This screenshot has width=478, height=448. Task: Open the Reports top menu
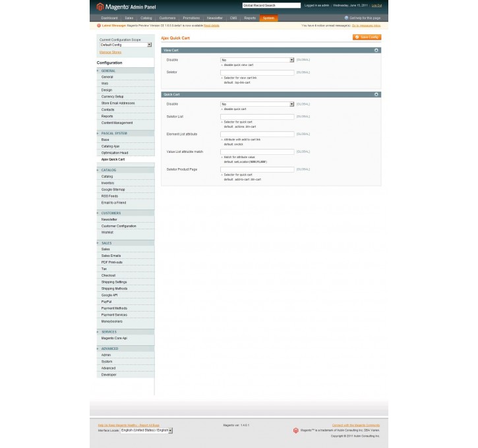tap(250, 18)
